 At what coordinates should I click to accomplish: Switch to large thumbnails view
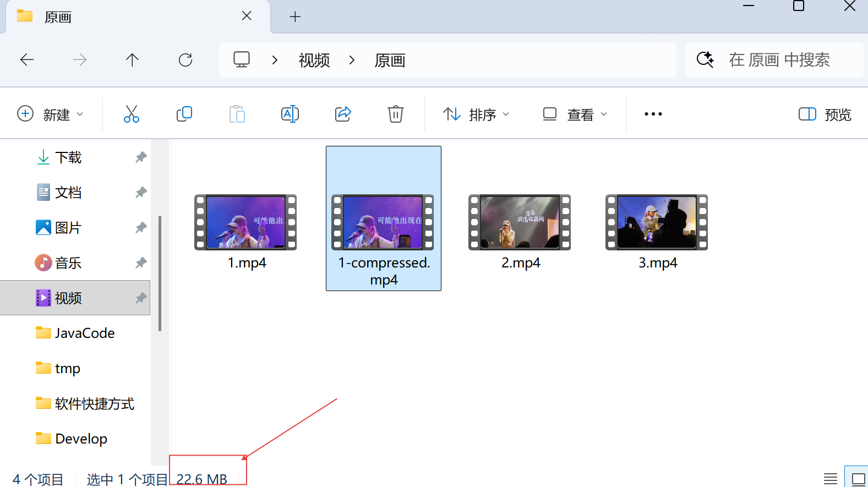click(858, 479)
